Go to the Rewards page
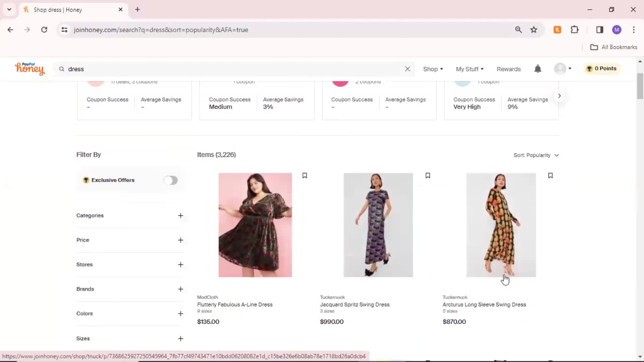This screenshot has width=644, height=362. click(x=508, y=69)
